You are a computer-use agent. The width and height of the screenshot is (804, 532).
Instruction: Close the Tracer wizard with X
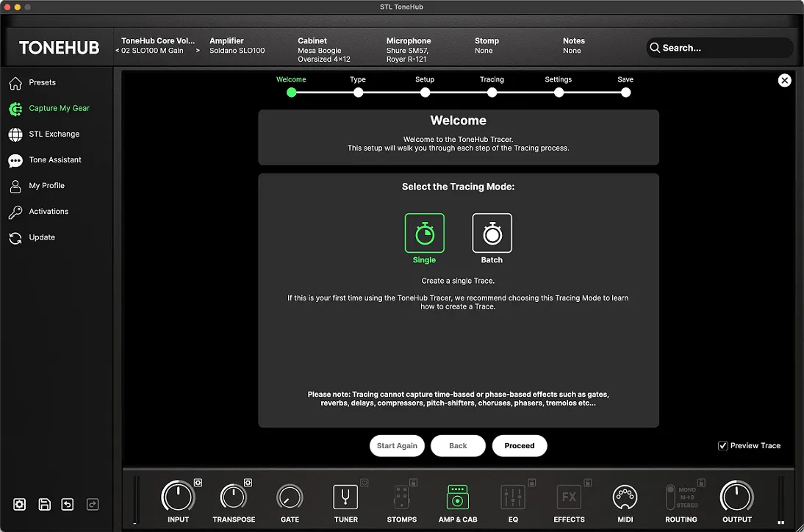(x=784, y=81)
